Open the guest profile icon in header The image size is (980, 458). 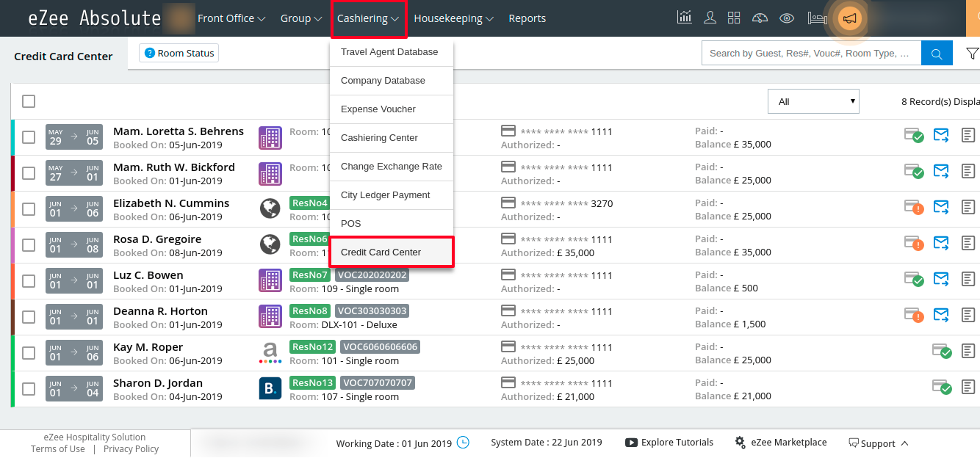pyautogui.click(x=710, y=18)
